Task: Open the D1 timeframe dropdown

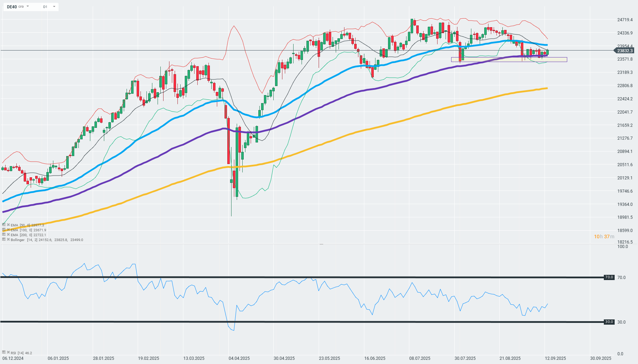Action: pos(50,7)
